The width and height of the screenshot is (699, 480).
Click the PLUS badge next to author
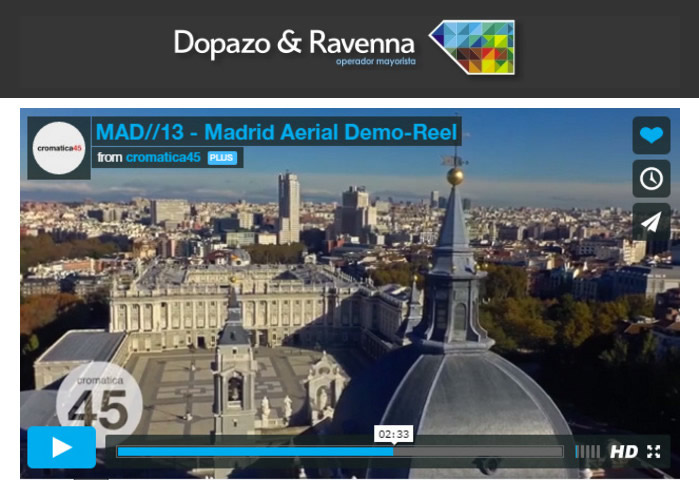point(222,158)
